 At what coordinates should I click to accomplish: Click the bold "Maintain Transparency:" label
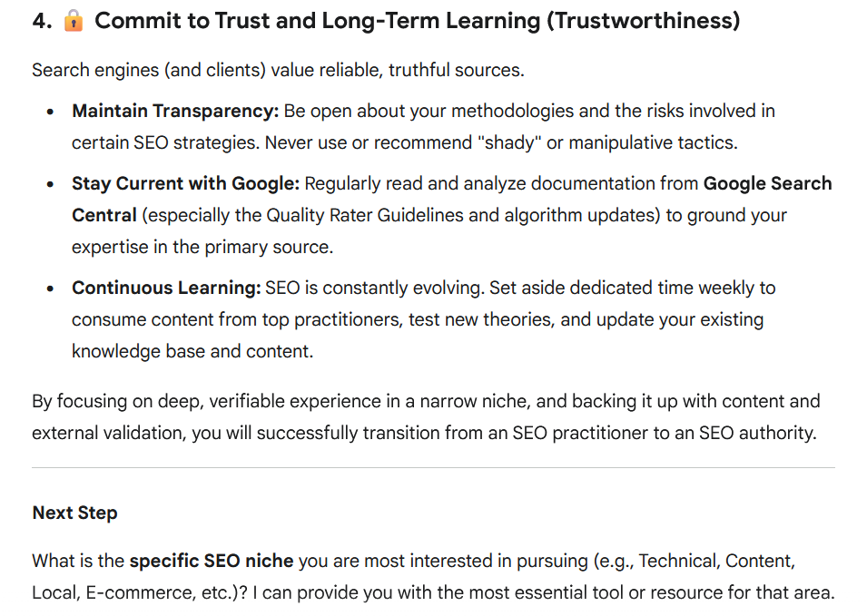click(x=175, y=112)
